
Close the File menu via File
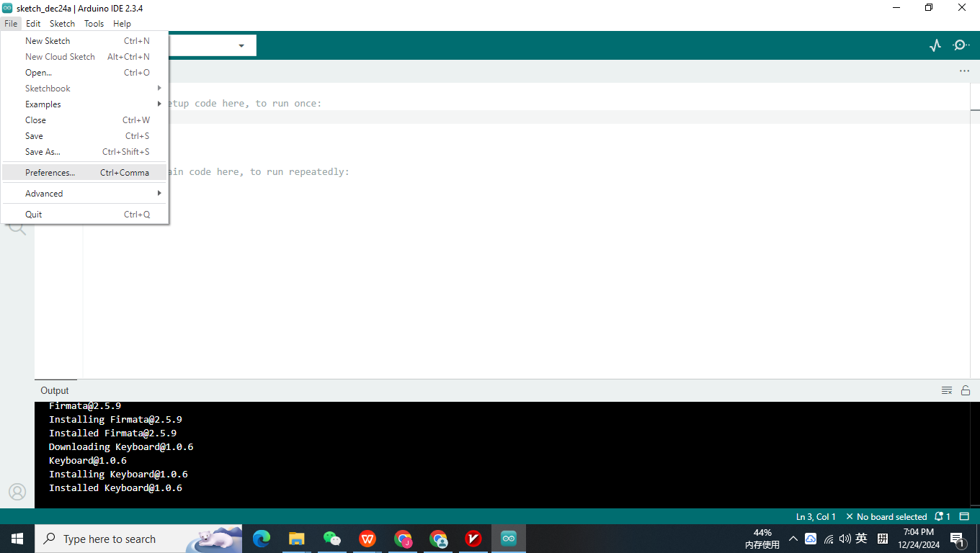click(11, 24)
